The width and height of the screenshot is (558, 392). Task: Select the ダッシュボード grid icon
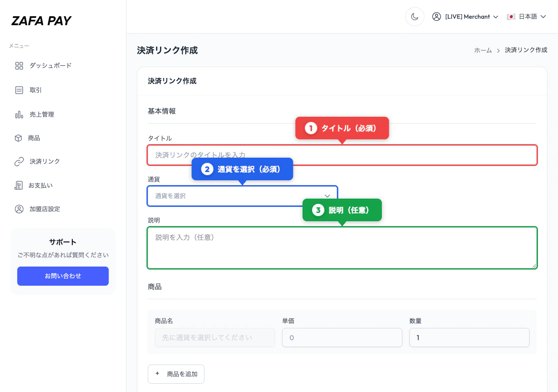[x=19, y=66]
